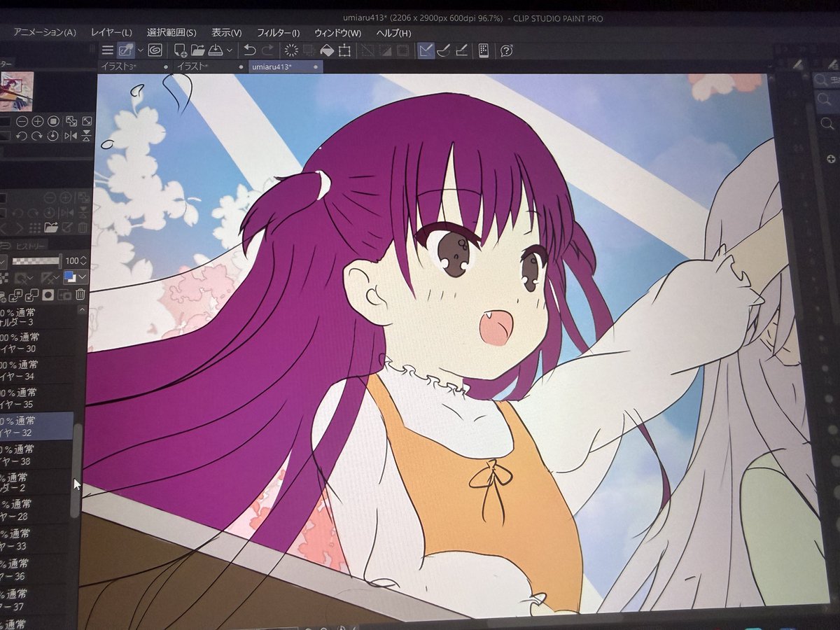Click the Navigator thumbnail preview
Image resolution: width=840 pixels, height=630 pixels.
pos(17,91)
